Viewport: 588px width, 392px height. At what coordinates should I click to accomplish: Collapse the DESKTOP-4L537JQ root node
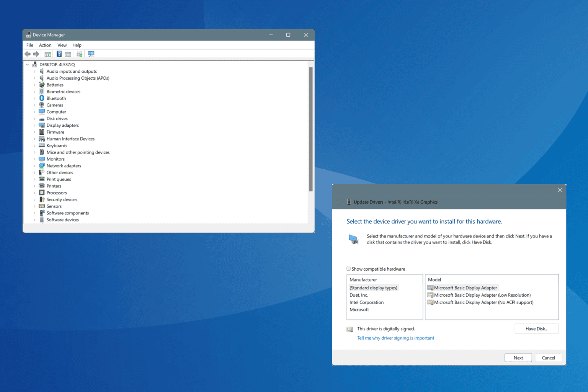click(x=28, y=65)
